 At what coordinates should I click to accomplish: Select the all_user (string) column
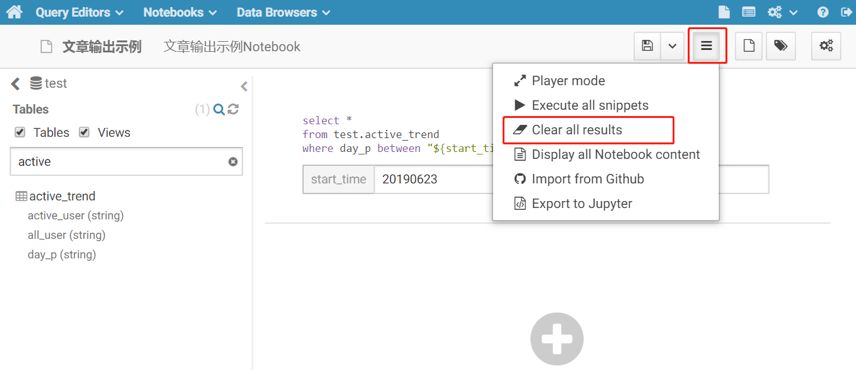[67, 235]
